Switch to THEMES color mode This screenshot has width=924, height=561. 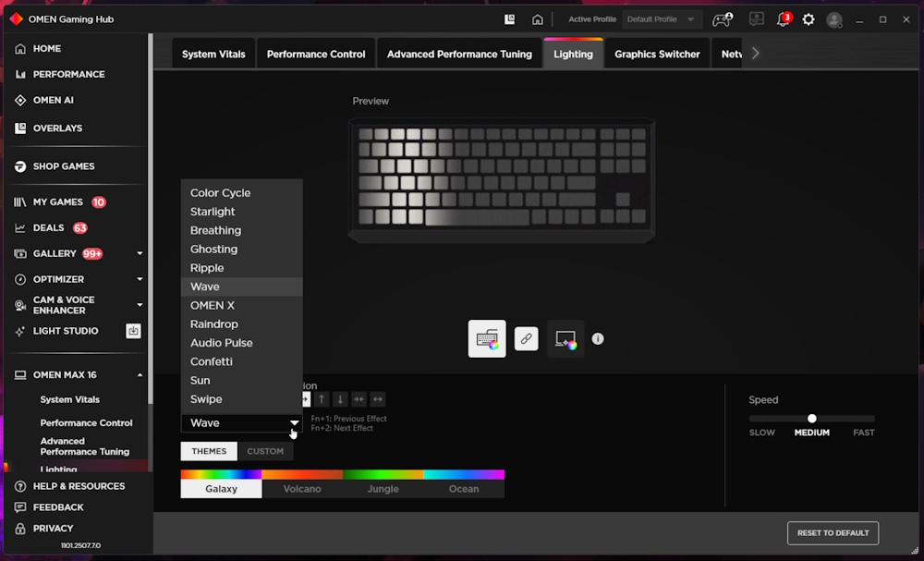(209, 451)
